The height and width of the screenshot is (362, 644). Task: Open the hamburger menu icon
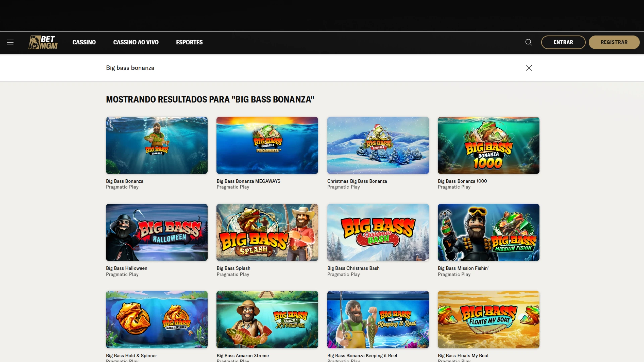pos(10,42)
